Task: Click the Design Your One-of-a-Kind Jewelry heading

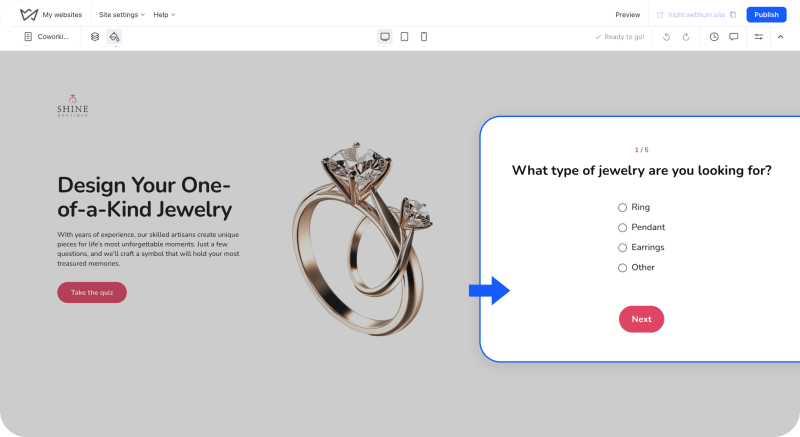Action: [144, 197]
